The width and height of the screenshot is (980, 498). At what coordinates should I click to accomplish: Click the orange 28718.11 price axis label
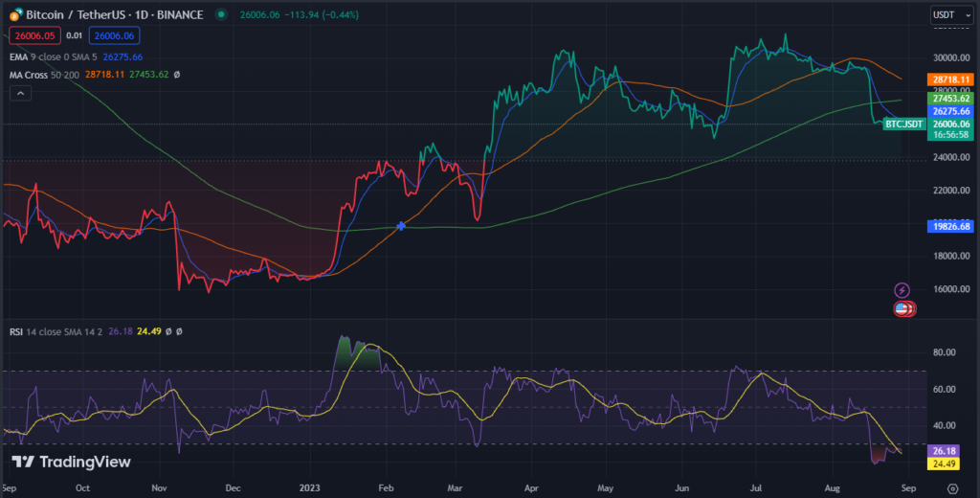[950, 79]
